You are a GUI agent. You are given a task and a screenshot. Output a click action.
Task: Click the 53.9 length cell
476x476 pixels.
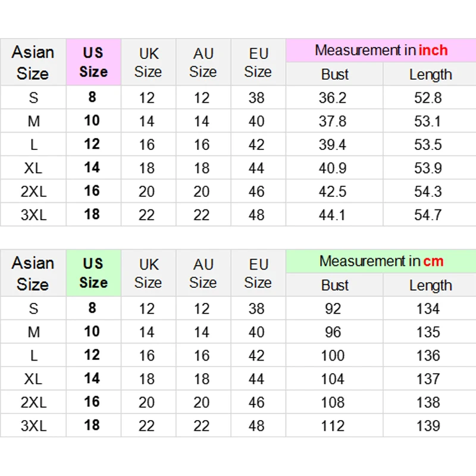428,168
